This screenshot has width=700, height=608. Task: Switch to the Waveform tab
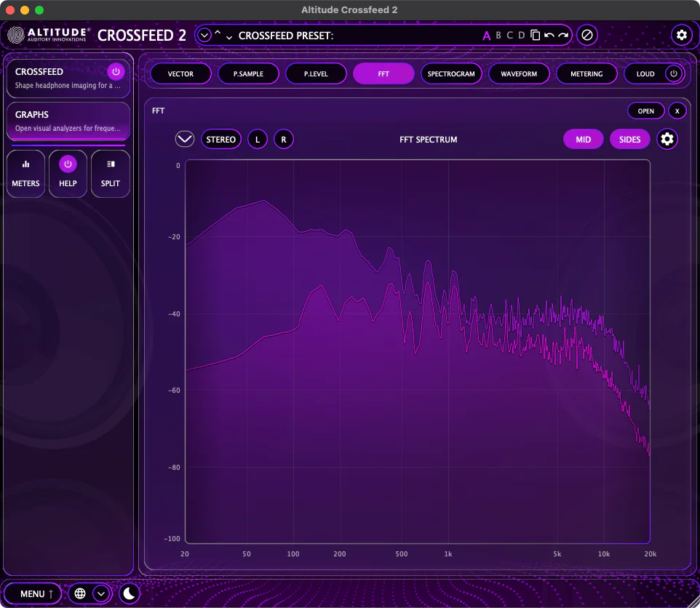point(519,73)
